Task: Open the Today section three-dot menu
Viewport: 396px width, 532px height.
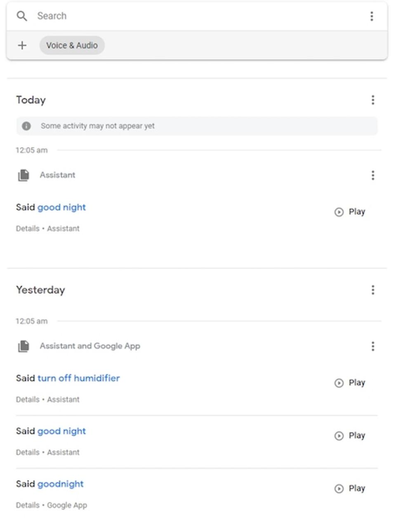Action: [x=373, y=100]
